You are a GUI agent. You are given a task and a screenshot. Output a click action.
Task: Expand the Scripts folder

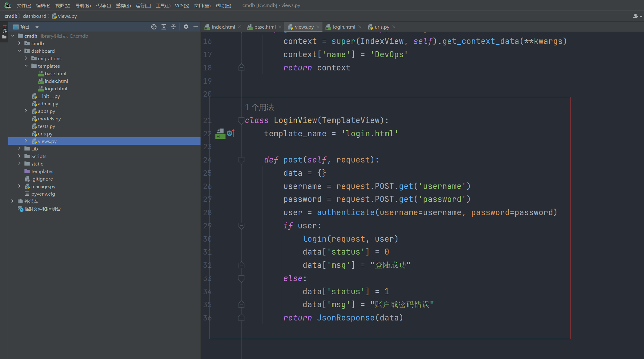(19, 156)
